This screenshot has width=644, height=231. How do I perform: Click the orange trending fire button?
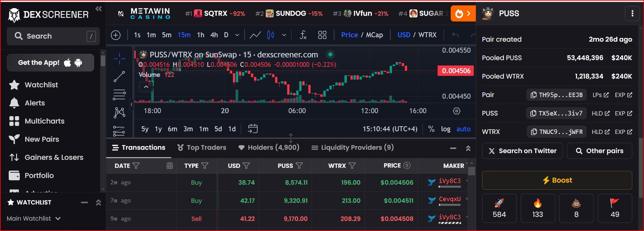tap(463, 13)
